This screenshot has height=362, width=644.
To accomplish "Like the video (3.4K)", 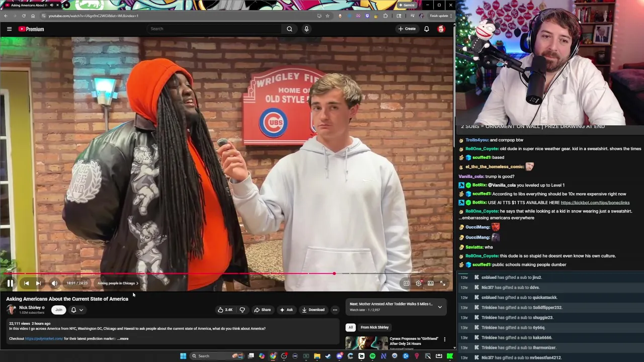I will pos(225,310).
